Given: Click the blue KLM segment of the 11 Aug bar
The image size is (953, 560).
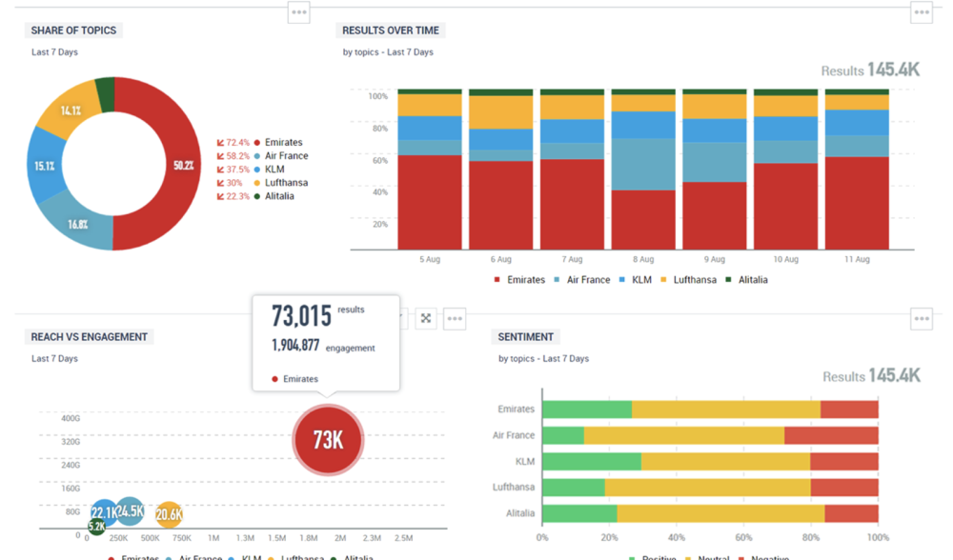Looking at the screenshot, I should pyautogui.click(x=857, y=123).
